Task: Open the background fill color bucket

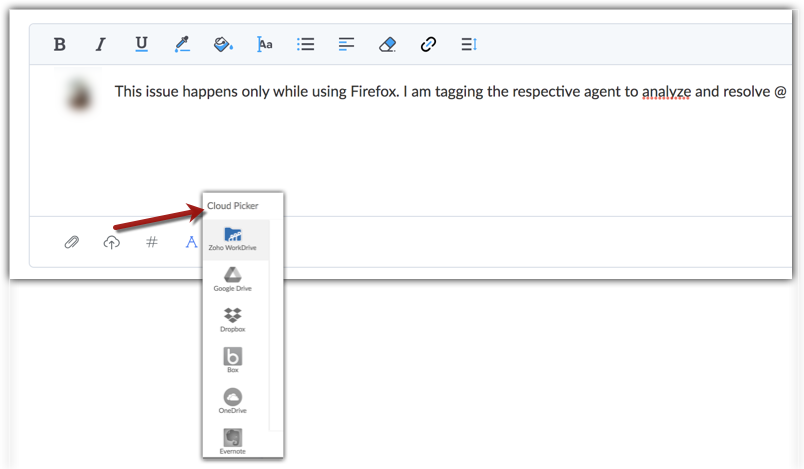Action: pos(223,44)
